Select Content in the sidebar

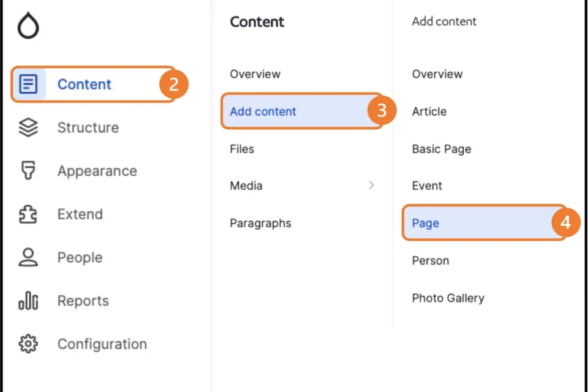84,84
